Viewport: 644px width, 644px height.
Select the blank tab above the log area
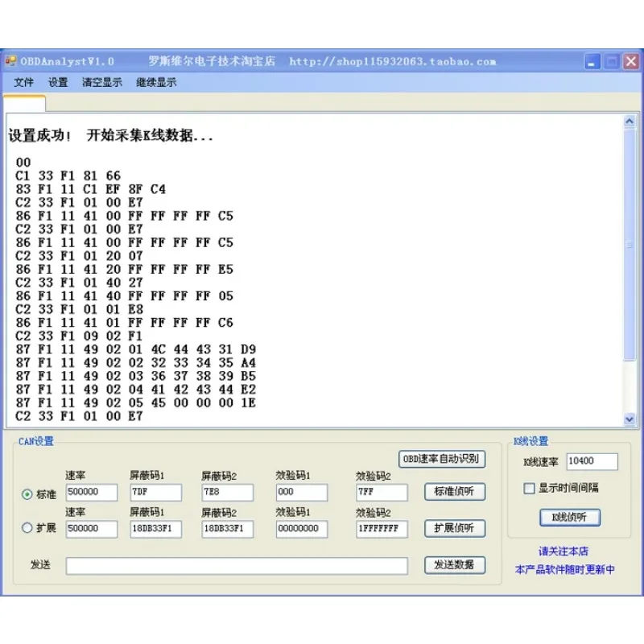[x=25, y=104]
